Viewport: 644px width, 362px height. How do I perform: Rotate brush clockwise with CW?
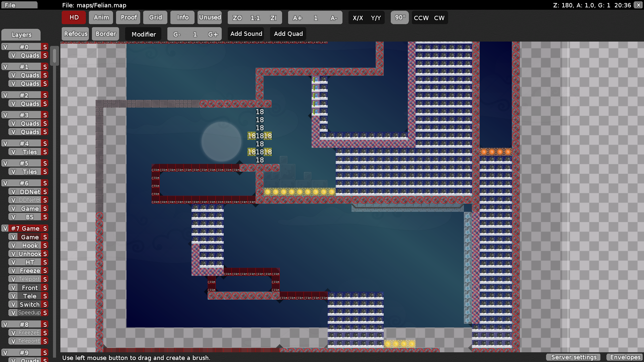point(439,18)
